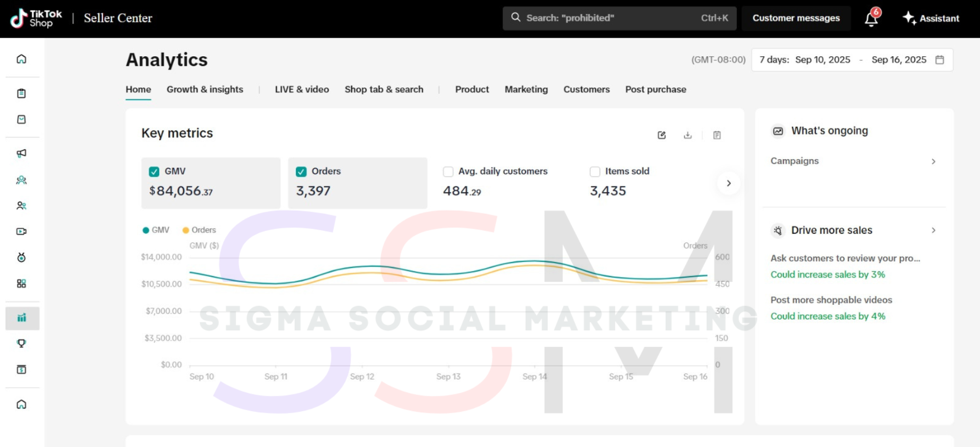
Task: Expand Drive more sales chevron
Action: [x=933, y=230]
